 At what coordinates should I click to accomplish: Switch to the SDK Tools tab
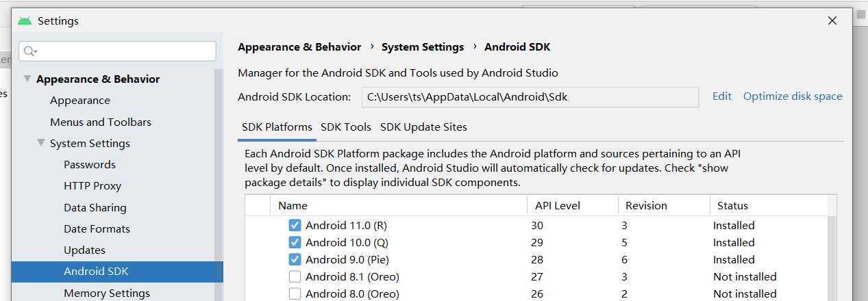[346, 127]
